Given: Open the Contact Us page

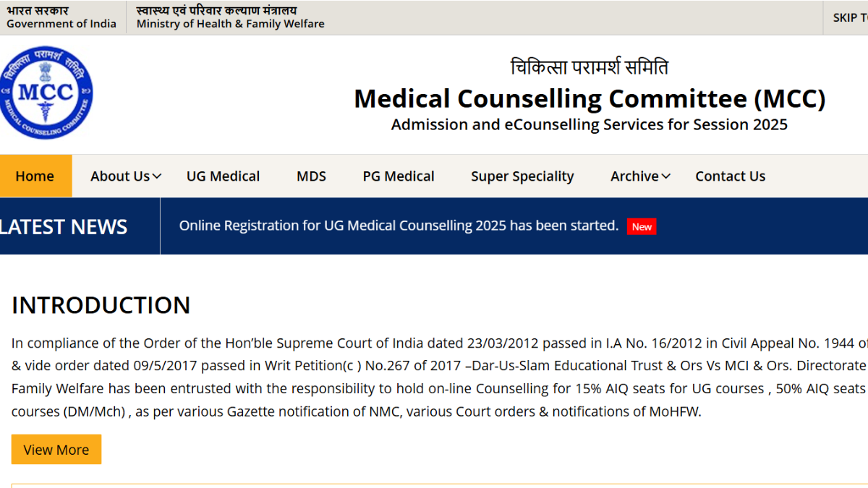Looking at the screenshot, I should pos(730,176).
